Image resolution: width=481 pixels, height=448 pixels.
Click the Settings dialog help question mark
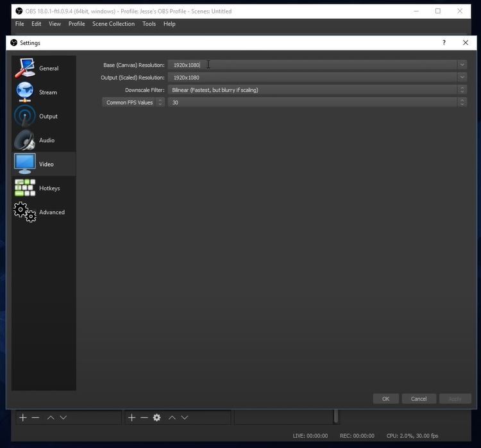444,43
